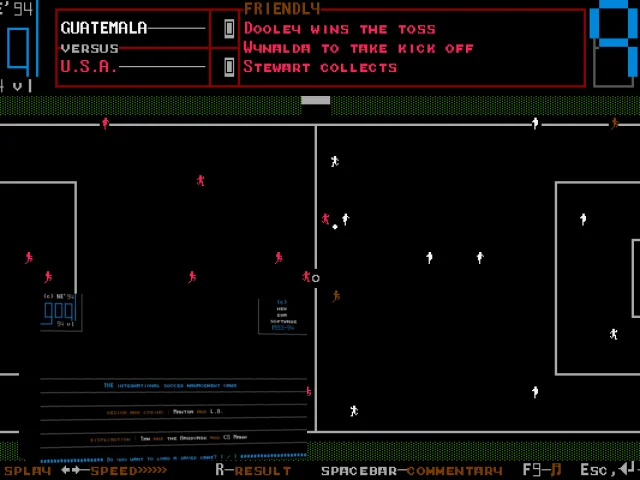Click the R-RESULT option

tap(253, 471)
